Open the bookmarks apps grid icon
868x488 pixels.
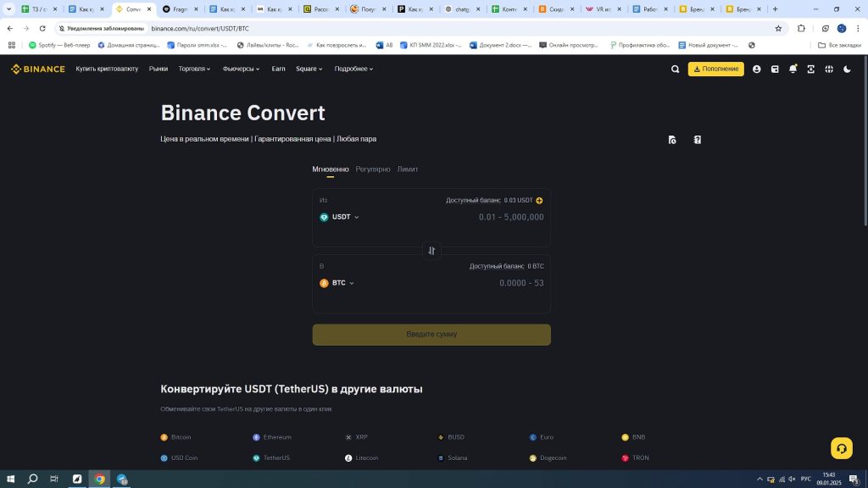12,46
